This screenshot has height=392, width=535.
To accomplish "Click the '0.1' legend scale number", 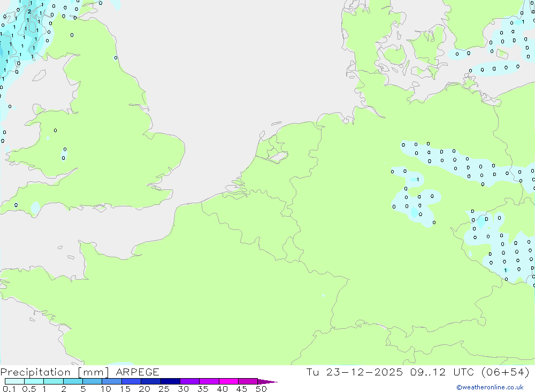I will (9, 389).
